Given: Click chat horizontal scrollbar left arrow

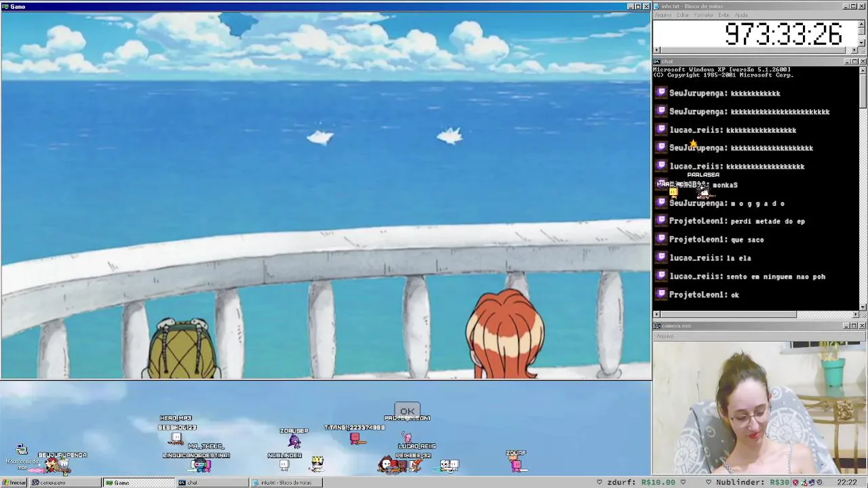Looking at the screenshot, I should (x=656, y=314).
